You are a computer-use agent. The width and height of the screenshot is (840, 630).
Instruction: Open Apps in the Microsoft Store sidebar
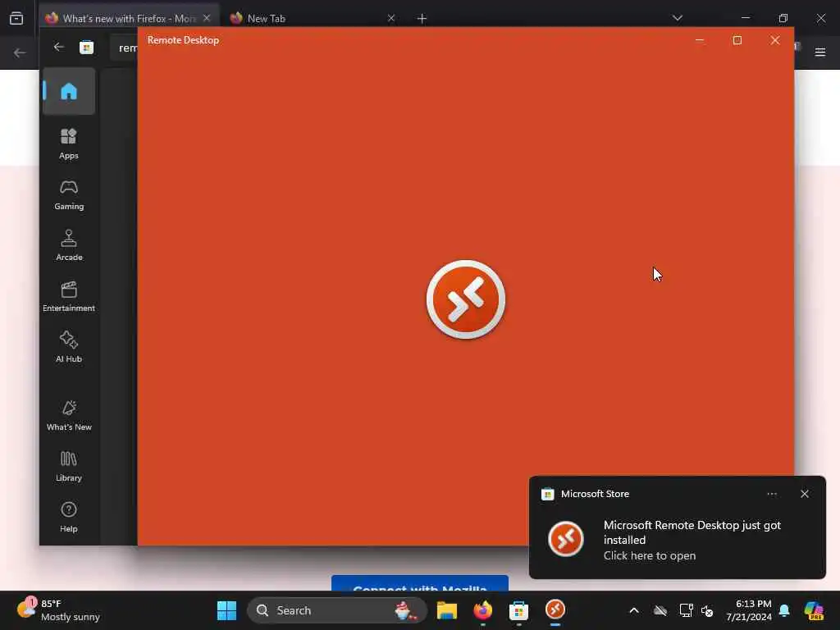pos(69,144)
